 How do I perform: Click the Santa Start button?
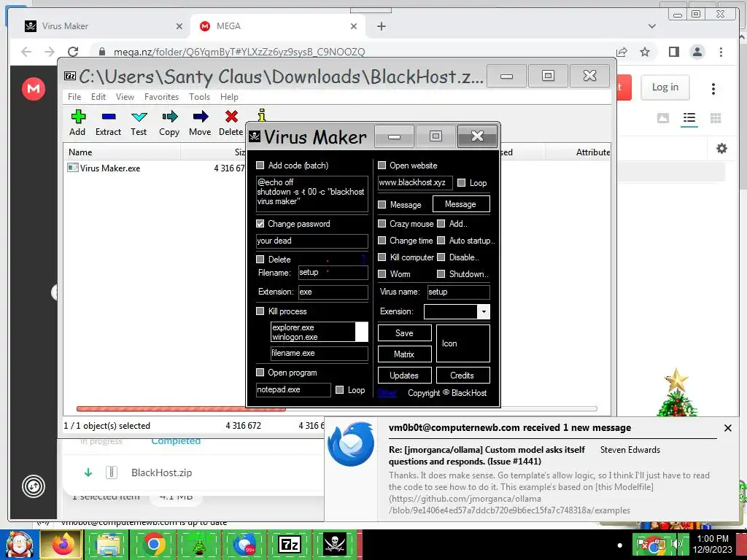19,545
